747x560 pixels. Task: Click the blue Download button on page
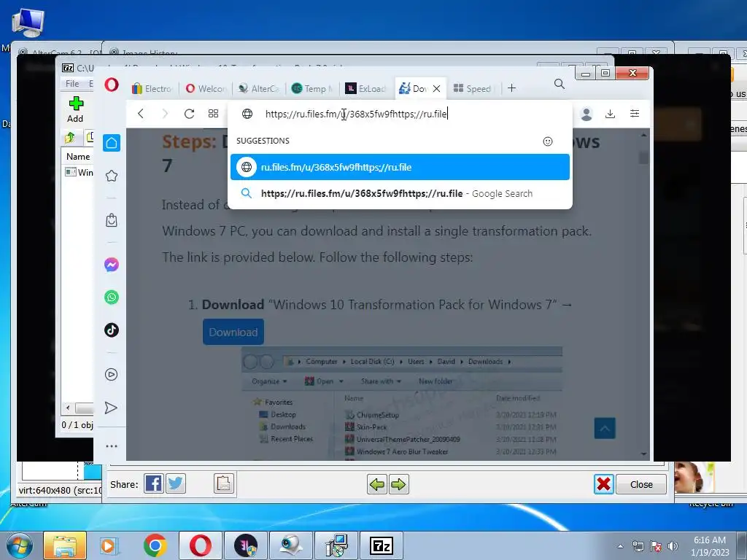(233, 332)
